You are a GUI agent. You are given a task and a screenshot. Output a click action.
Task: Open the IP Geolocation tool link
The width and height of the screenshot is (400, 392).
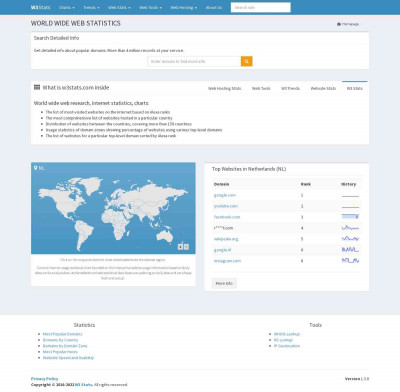coord(287,346)
